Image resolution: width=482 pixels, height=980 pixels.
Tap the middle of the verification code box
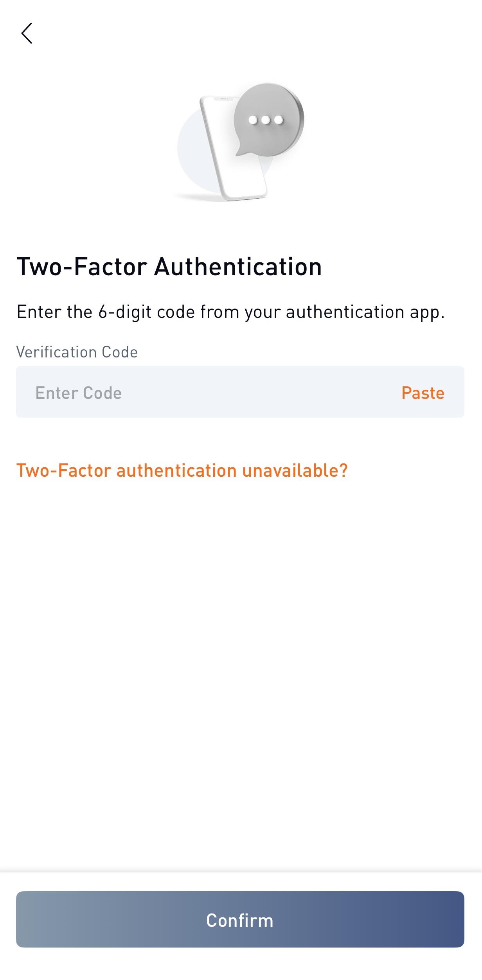[240, 392]
